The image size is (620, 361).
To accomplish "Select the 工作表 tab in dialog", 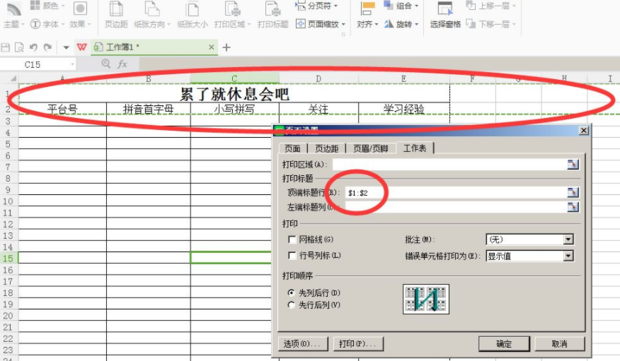I will pyautogui.click(x=415, y=148).
